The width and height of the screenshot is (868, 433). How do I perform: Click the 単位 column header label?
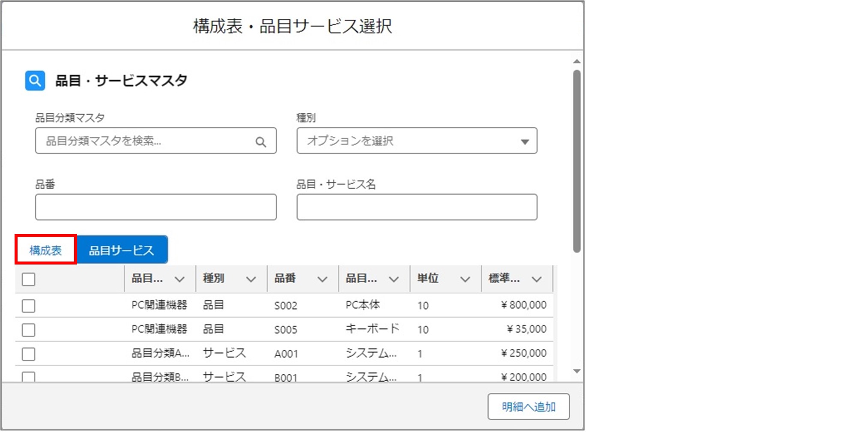click(428, 278)
